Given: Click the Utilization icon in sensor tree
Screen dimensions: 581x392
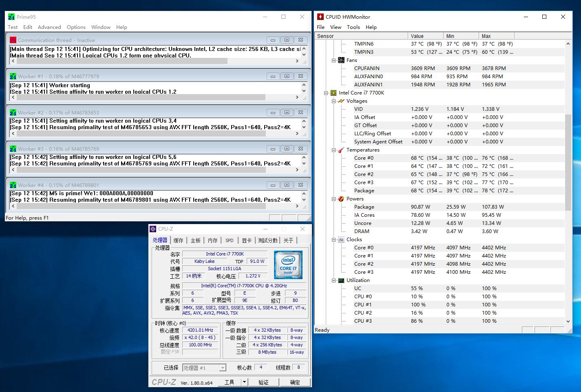Looking at the screenshot, I should [341, 280].
